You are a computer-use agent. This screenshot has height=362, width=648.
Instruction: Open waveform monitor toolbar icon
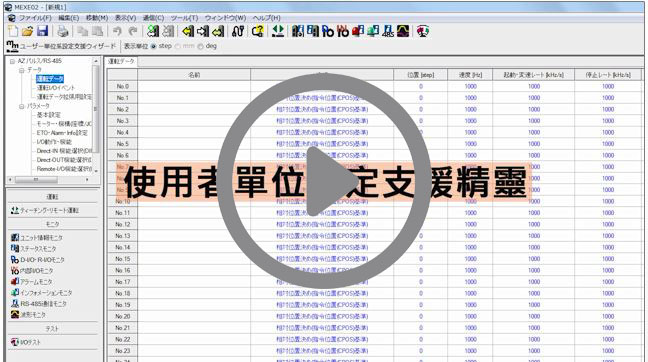pos(403,31)
